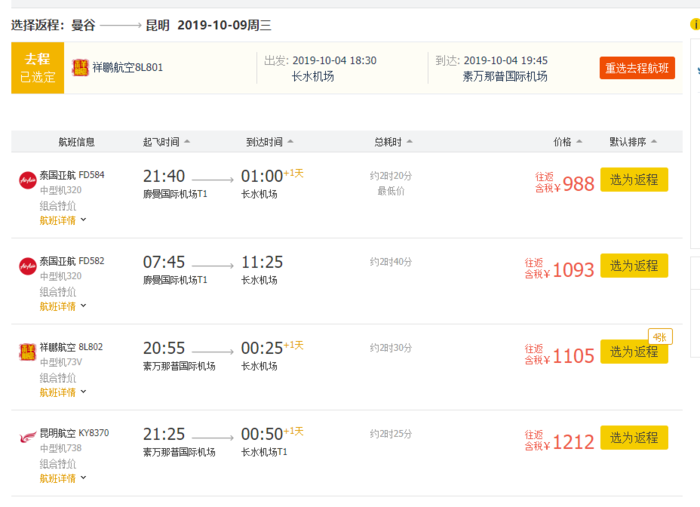This screenshot has height=507, width=700.
Task: Sort flights by arrival time (到达时间)
Action: coord(269,142)
